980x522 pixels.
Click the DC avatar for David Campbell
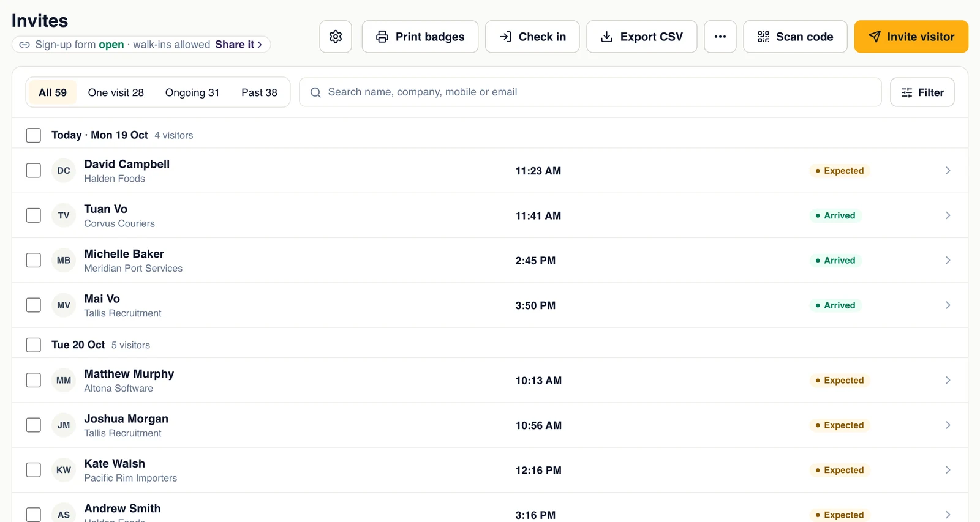pyautogui.click(x=64, y=171)
